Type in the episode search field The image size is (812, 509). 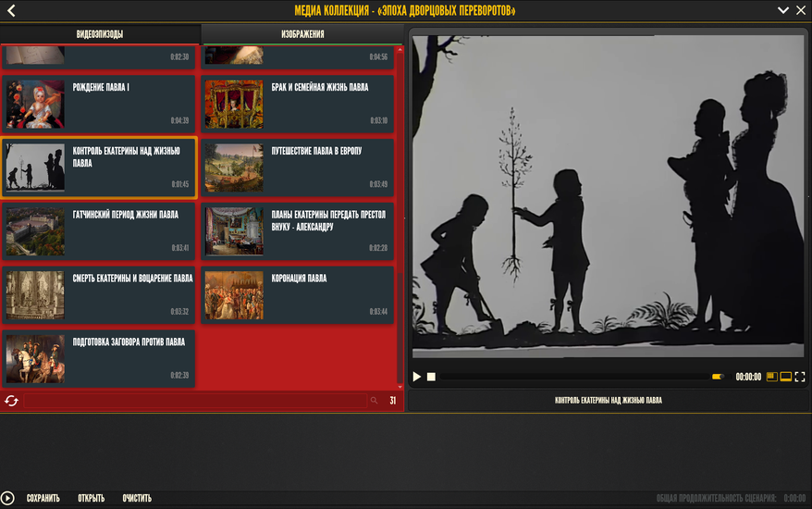(194, 401)
